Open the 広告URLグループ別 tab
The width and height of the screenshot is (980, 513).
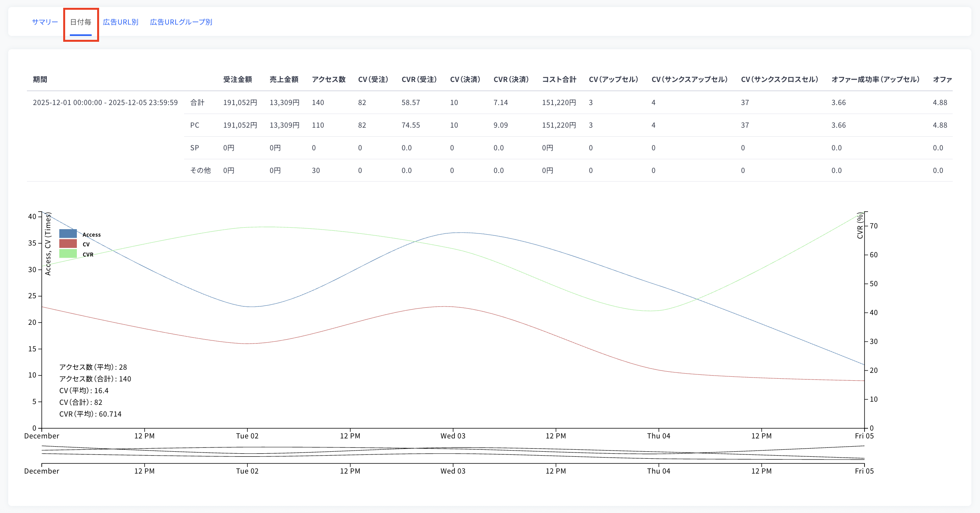point(181,22)
